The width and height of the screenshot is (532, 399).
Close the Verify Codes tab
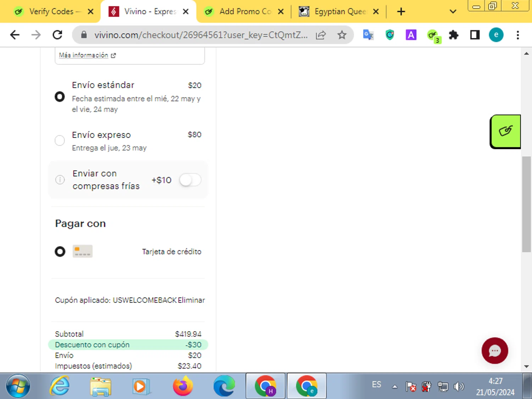(90, 12)
